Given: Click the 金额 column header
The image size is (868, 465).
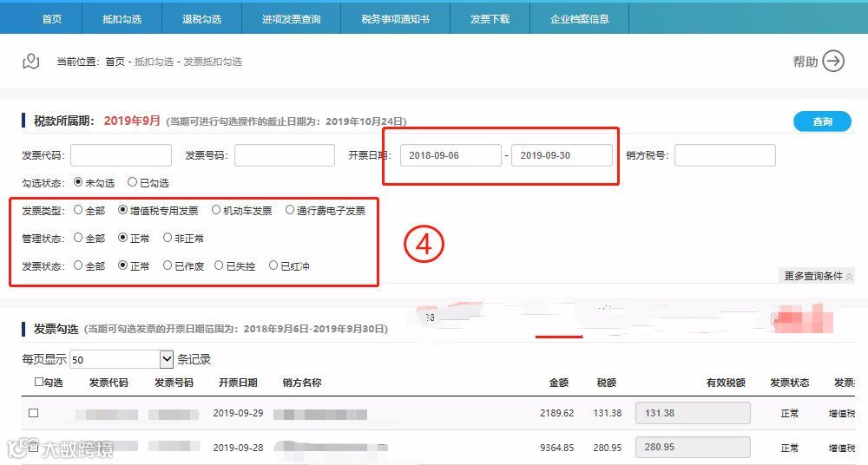Looking at the screenshot, I should pyautogui.click(x=558, y=383).
